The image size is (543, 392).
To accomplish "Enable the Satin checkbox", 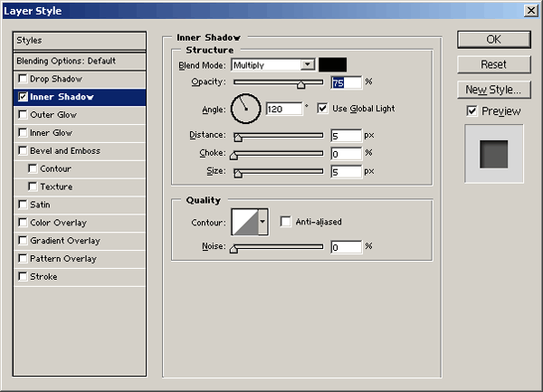I will (23, 205).
